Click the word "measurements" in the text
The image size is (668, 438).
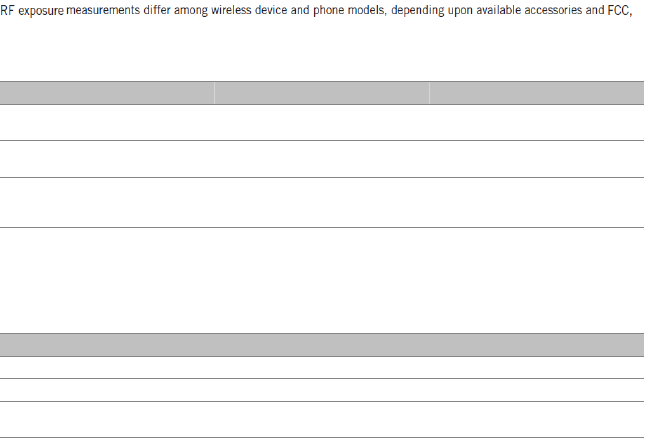(x=103, y=10)
